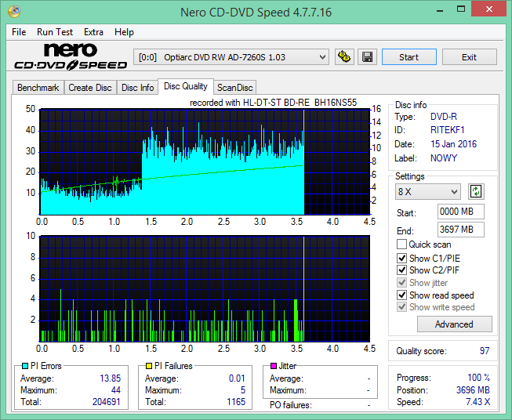
Task: Click the Exit button
Action: 469,57
